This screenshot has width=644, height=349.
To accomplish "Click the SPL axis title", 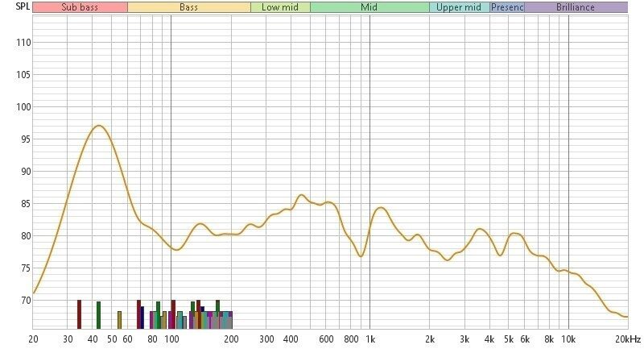I will [23, 6].
